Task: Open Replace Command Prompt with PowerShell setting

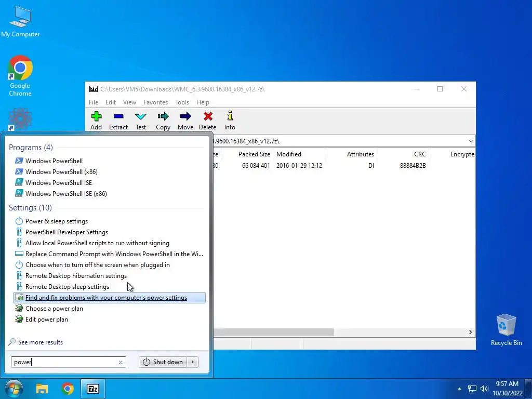Action: click(x=109, y=254)
